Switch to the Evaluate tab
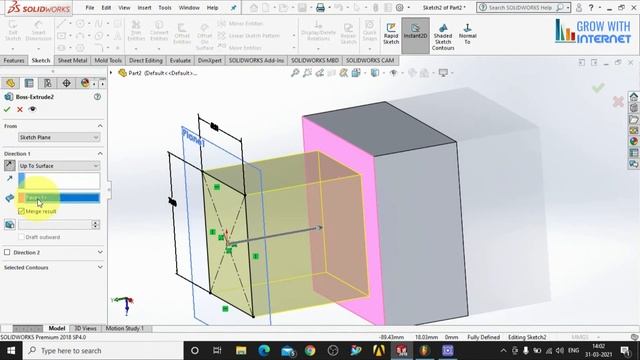 pyautogui.click(x=180, y=60)
